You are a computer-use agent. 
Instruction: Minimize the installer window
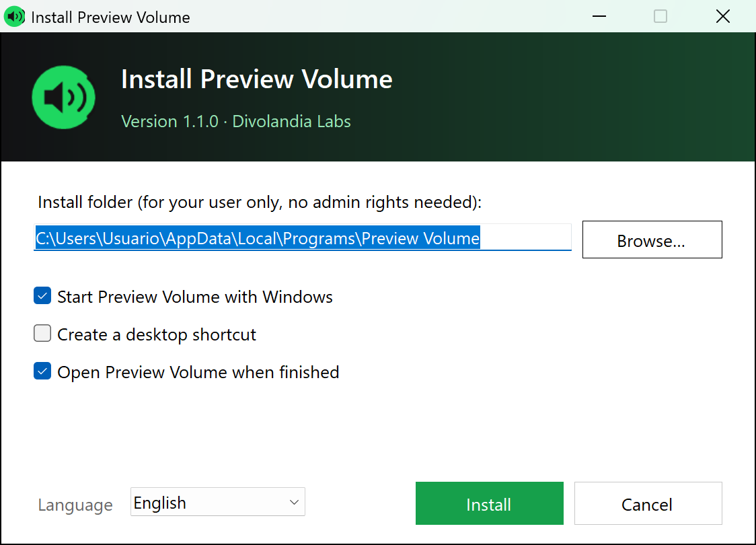tap(599, 16)
